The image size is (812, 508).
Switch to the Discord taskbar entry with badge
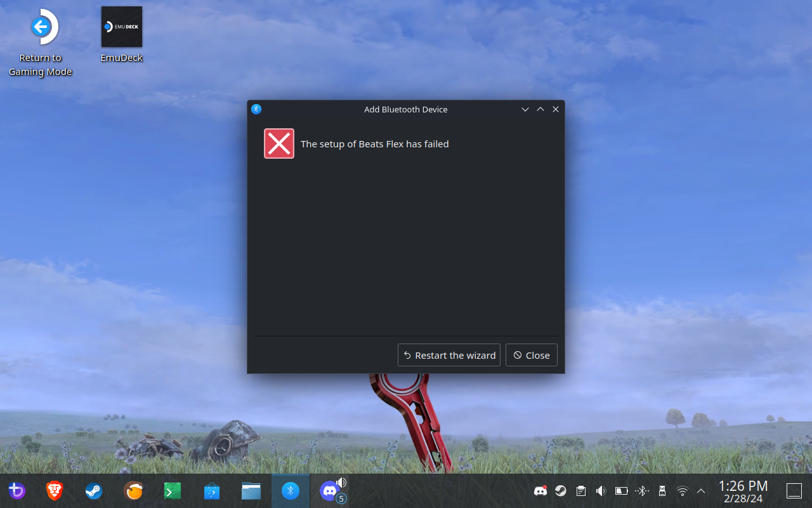pos(329,490)
